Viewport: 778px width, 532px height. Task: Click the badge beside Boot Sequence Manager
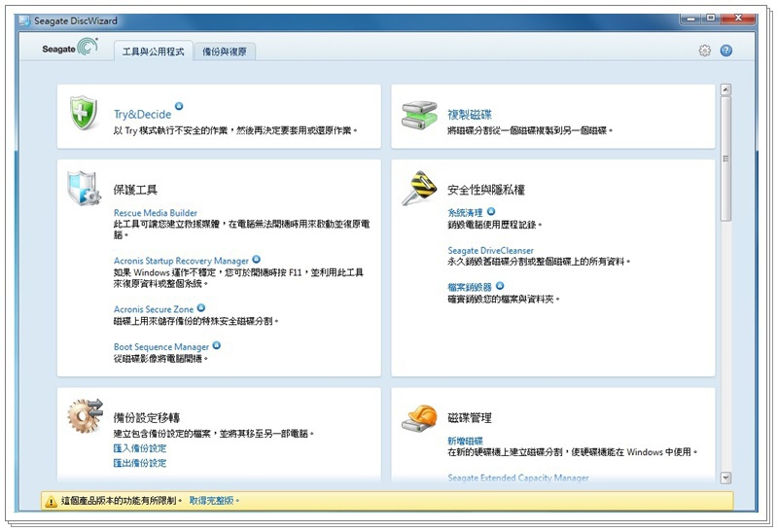click(216, 345)
